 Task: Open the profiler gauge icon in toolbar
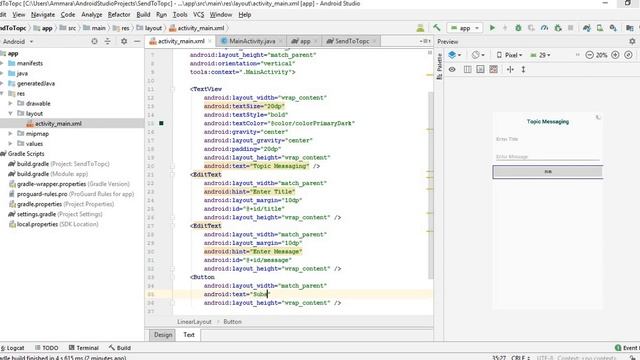544,28
